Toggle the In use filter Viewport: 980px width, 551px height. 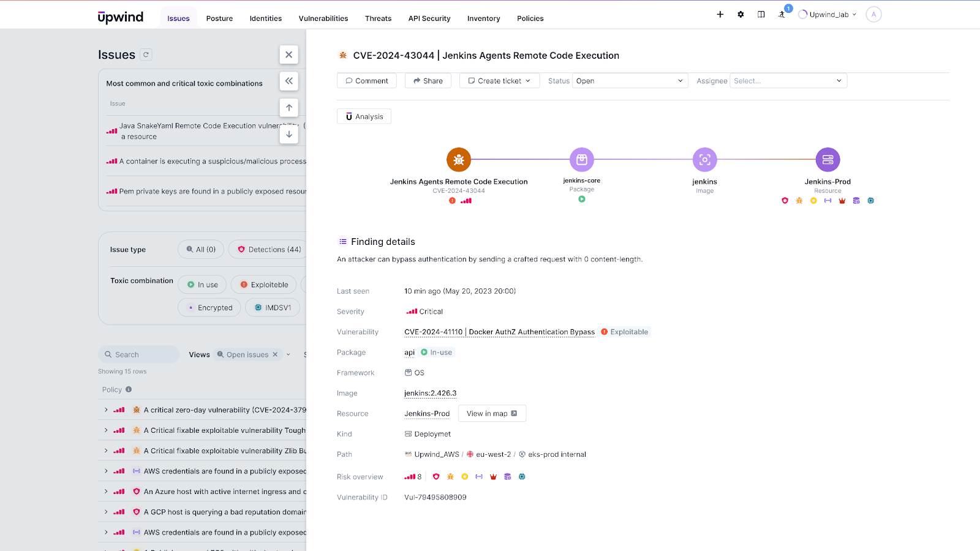click(x=202, y=284)
